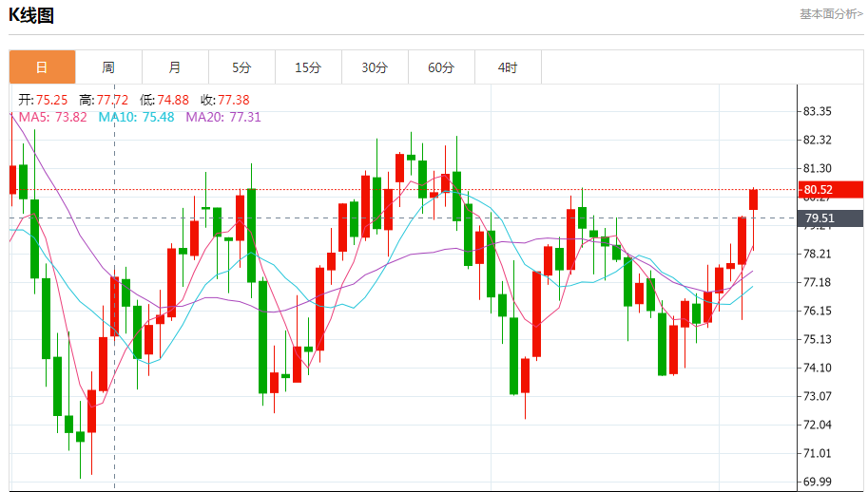The width and height of the screenshot is (868, 492).
Task: Click the MA5 73.82 indicator label
Action: (x=53, y=117)
